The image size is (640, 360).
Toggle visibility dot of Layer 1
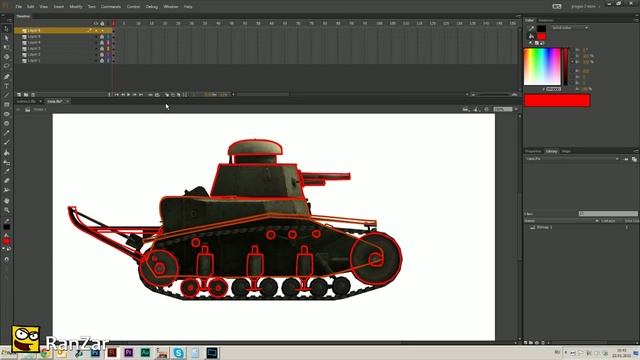(x=96, y=60)
